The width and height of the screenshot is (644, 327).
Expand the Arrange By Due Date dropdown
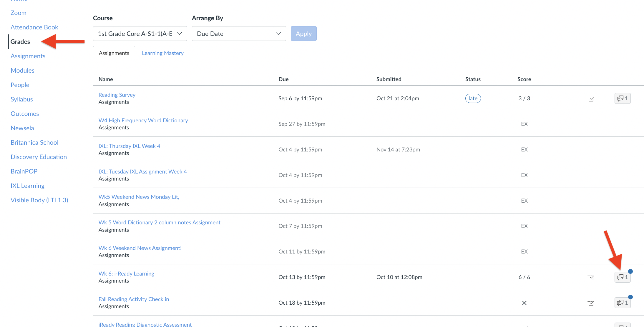click(239, 34)
